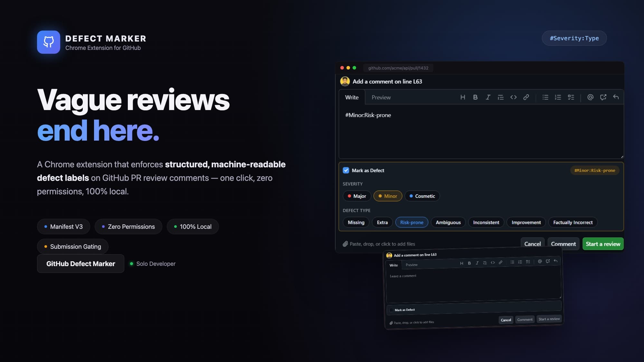Click the paperclip attach icon in main window

coord(345,244)
